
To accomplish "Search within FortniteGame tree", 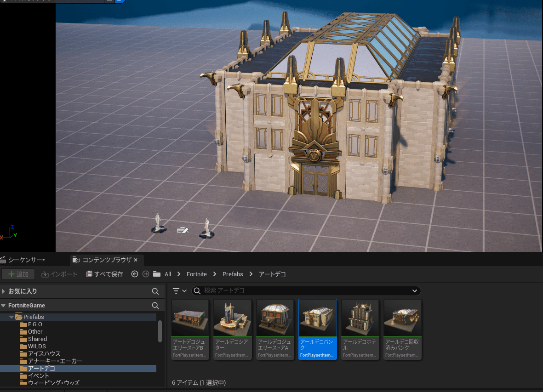I will (155, 306).
